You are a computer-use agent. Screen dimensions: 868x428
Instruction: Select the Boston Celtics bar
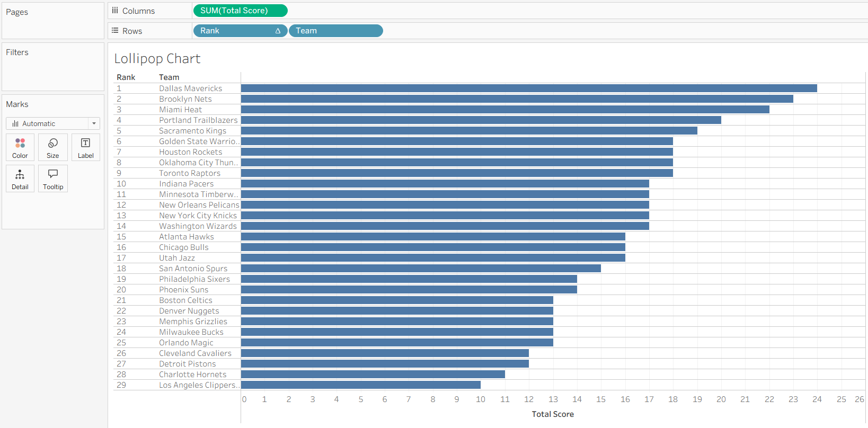click(397, 300)
